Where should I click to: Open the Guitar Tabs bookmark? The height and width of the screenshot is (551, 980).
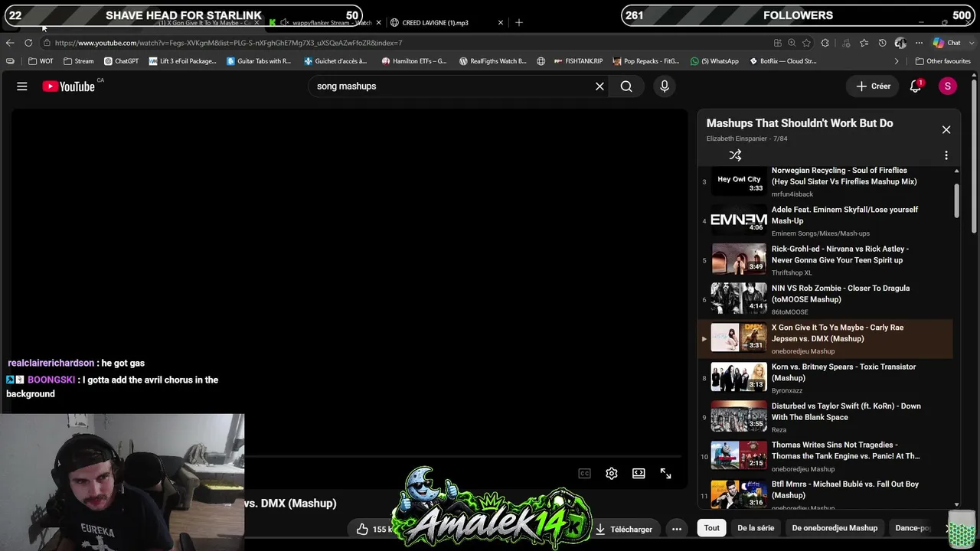259,61
